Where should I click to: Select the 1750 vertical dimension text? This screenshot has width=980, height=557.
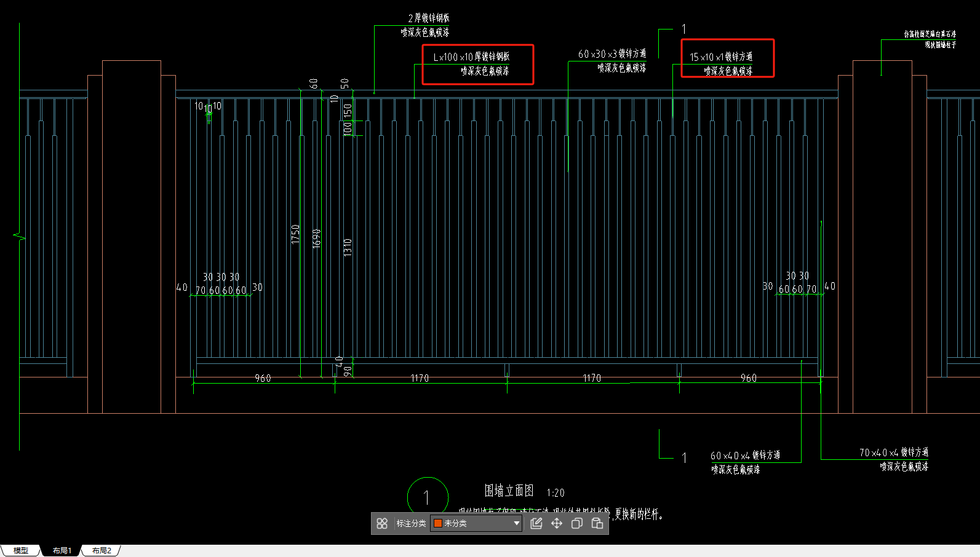[x=295, y=234]
